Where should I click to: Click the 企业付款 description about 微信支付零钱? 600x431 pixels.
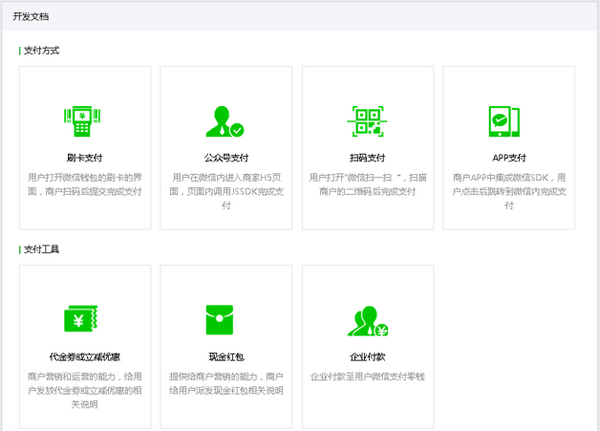pyautogui.click(x=367, y=376)
